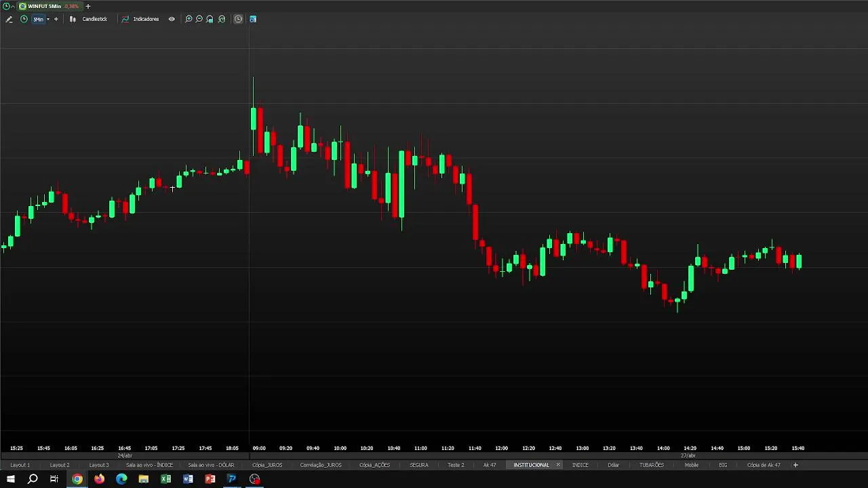Launch Microsoft Edge from taskbar

[121, 479]
